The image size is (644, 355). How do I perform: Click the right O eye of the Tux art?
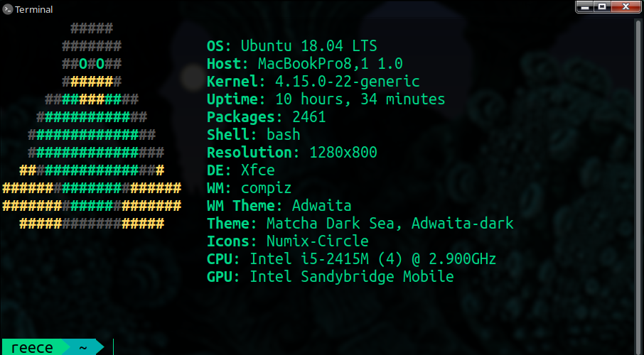pyautogui.click(x=100, y=64)
